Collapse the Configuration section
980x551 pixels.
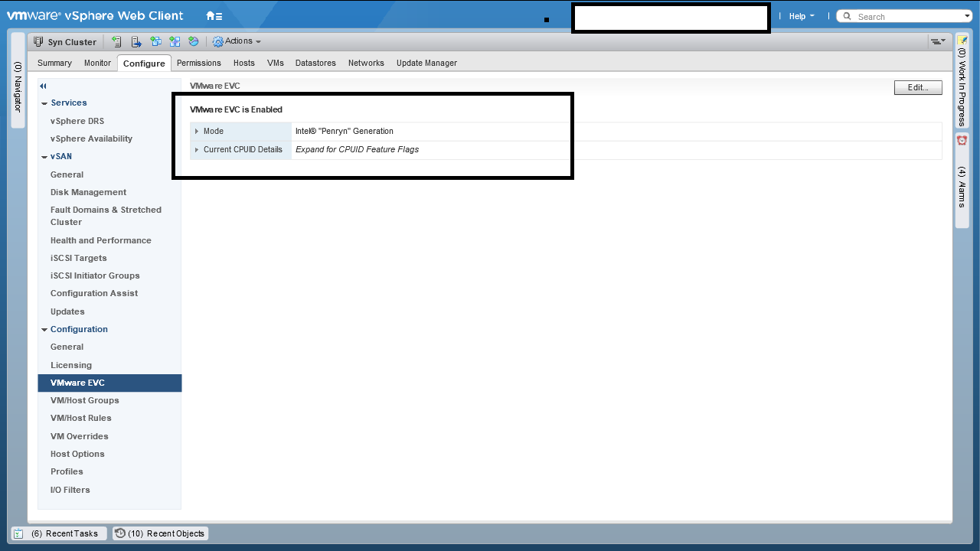pyautogui.click(x=44, y=330)
